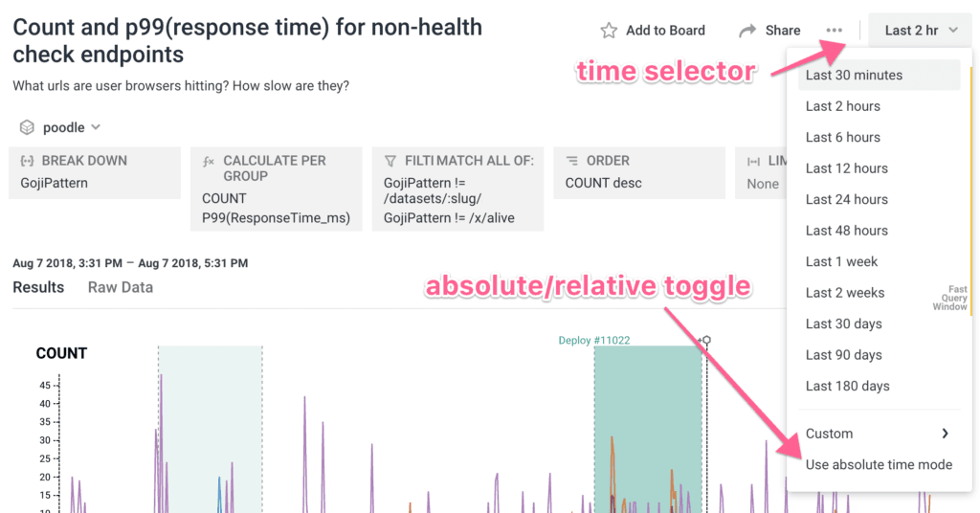Screen dimensions: 980x513
Task: Click the Share arrow icon
Action: click(747, 31)
